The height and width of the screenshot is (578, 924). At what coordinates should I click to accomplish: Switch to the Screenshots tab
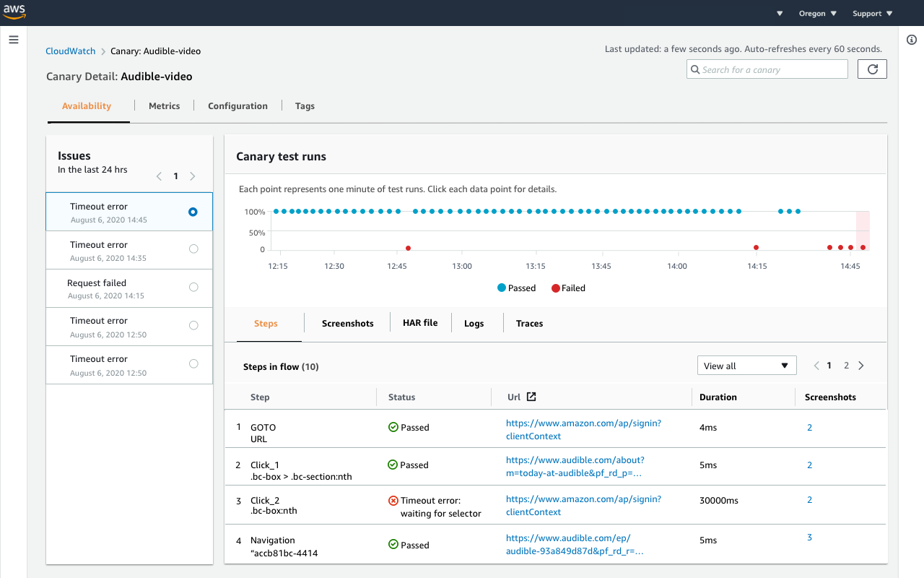[348, 323]
